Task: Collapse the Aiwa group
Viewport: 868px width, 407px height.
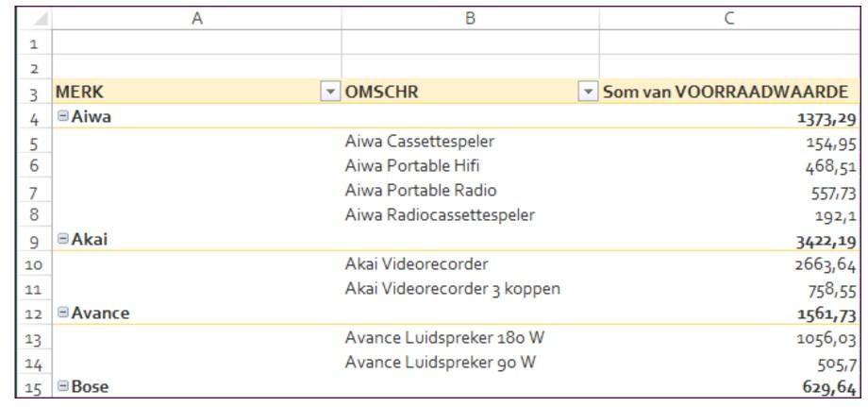Action: [x=62, y=118]
